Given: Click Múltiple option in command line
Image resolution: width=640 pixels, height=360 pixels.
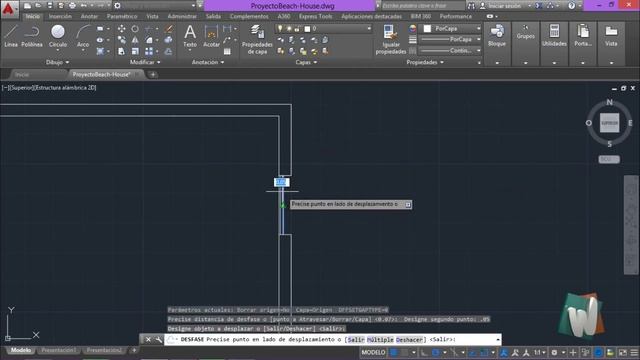Looking at the screenshot, I should (x=380, y=340).
